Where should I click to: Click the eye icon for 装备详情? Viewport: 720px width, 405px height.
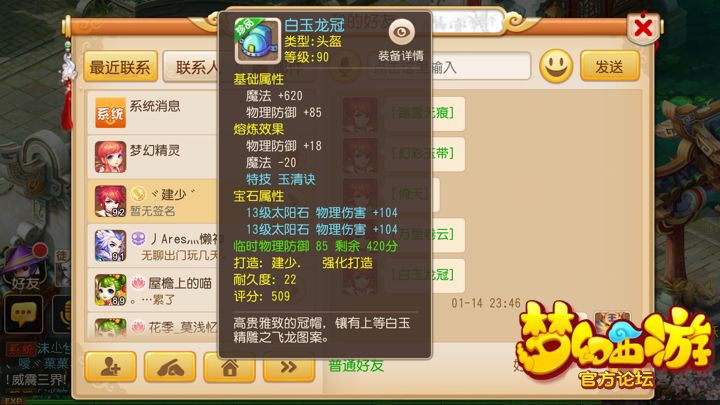click(401, 32)
